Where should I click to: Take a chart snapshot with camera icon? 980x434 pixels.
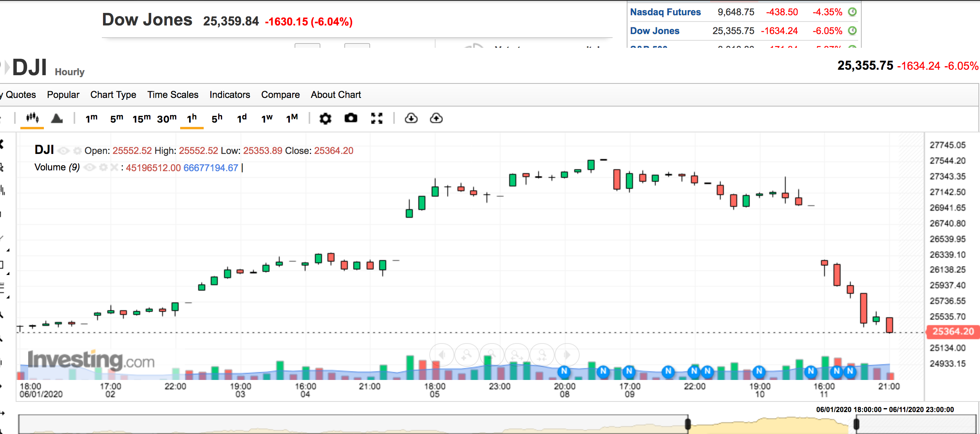(351, 118)
